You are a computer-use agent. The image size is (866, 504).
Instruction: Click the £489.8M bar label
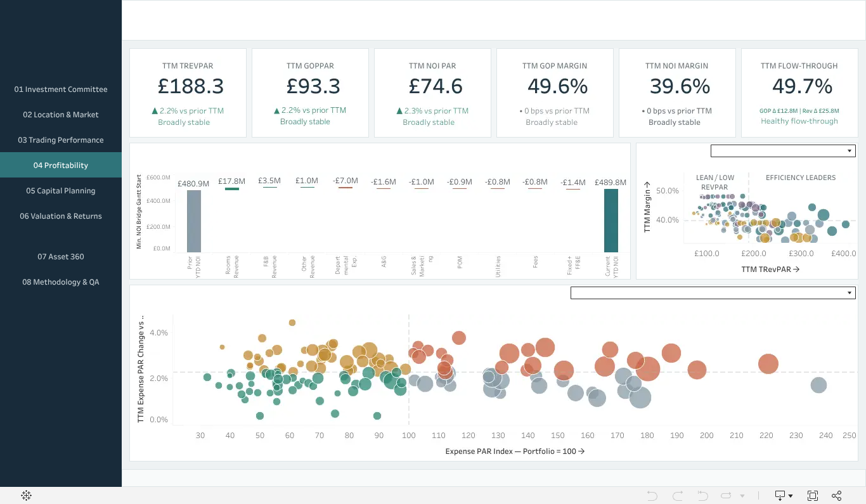[x=611, y=183]
